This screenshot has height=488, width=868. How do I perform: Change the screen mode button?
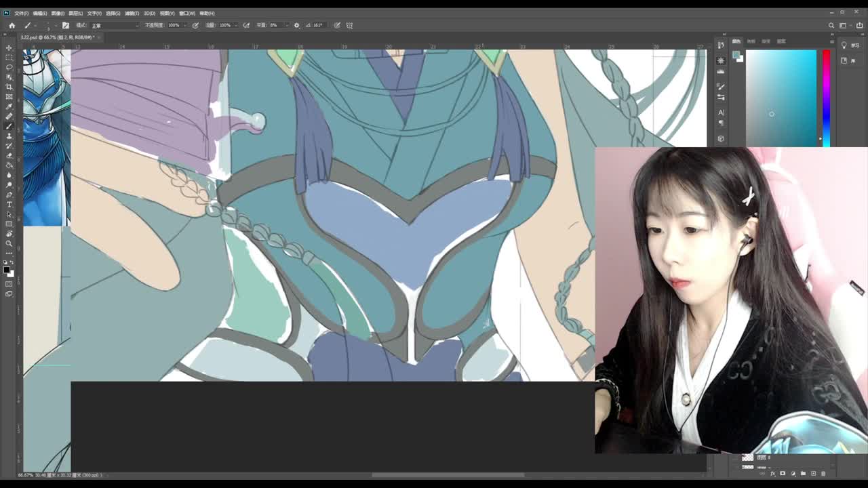click(x=9, y=293)
